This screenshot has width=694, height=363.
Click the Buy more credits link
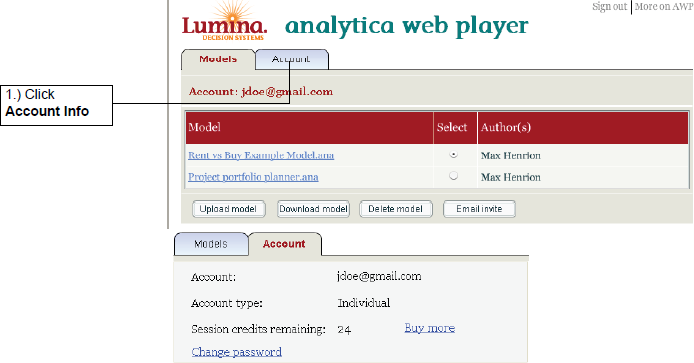click(430, 328)
